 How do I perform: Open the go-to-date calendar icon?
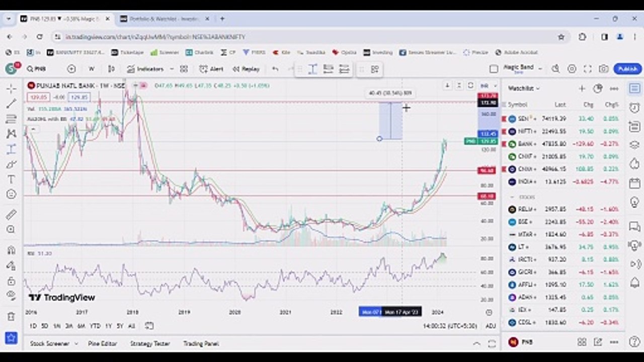point(149,326)
